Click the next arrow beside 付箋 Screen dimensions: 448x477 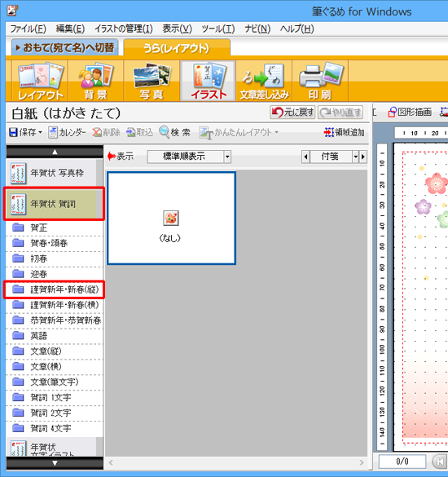tap(363, 157)
